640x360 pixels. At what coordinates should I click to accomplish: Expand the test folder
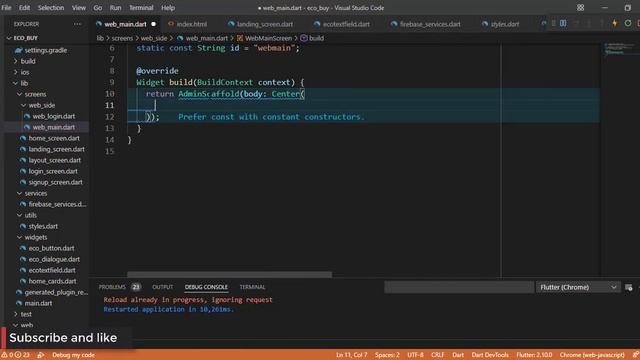(x=26, y=314)
